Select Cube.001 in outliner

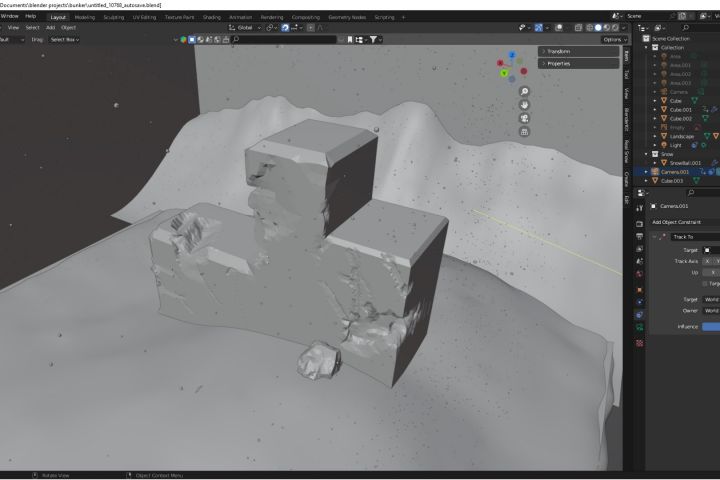[x=681, y=110]
